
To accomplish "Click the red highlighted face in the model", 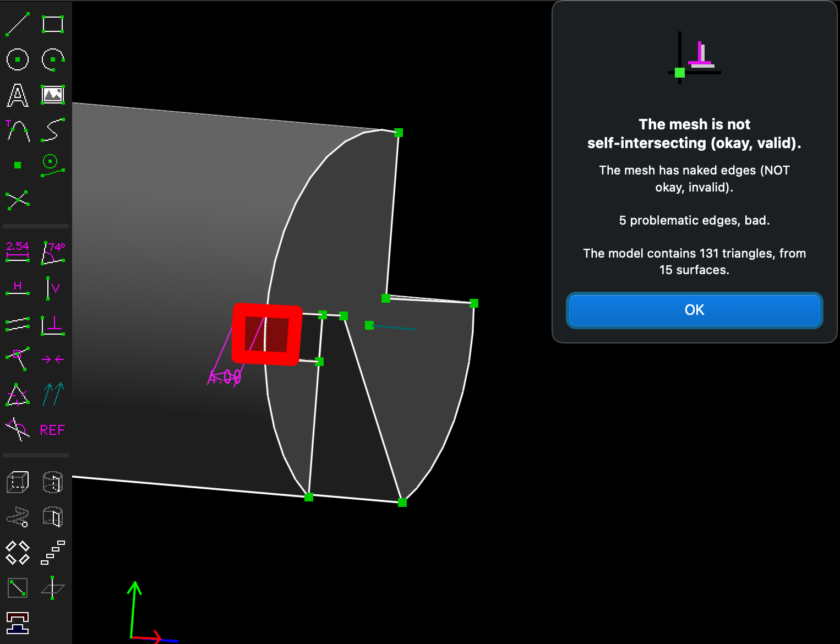I will pos(267,334).
